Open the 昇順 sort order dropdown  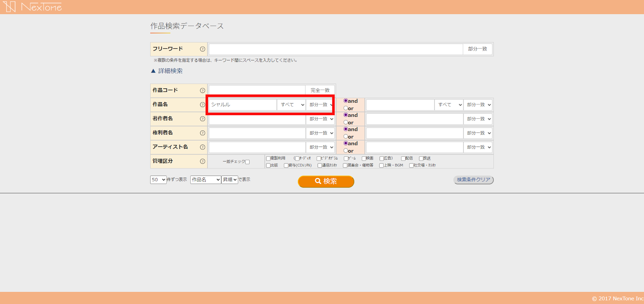click(x=229, y=180)
